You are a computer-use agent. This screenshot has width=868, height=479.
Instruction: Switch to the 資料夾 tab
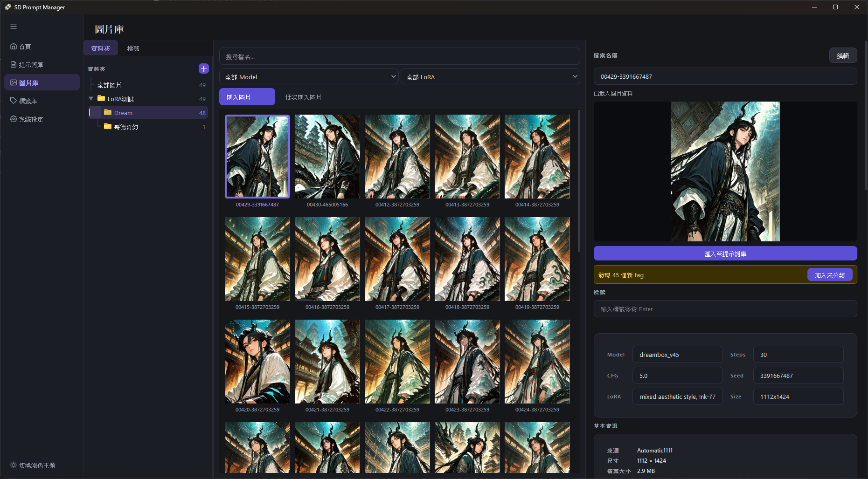pos(101,48)
